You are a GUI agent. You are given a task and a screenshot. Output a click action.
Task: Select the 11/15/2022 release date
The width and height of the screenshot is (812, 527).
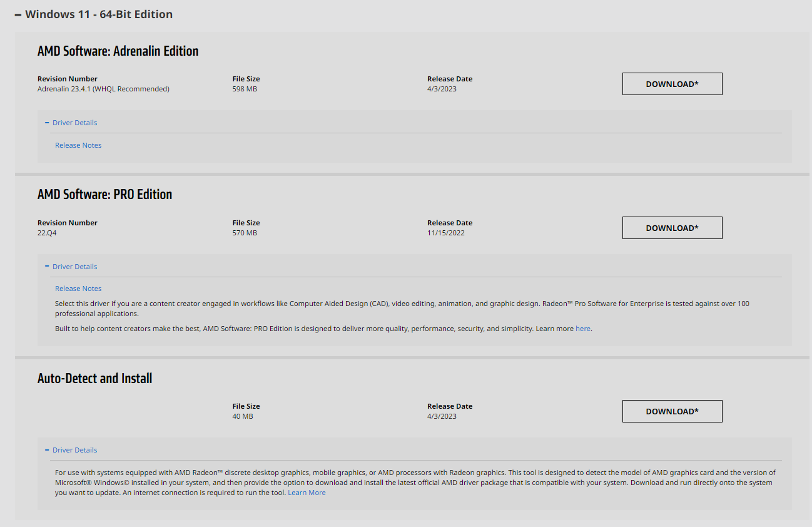[446, 233]
